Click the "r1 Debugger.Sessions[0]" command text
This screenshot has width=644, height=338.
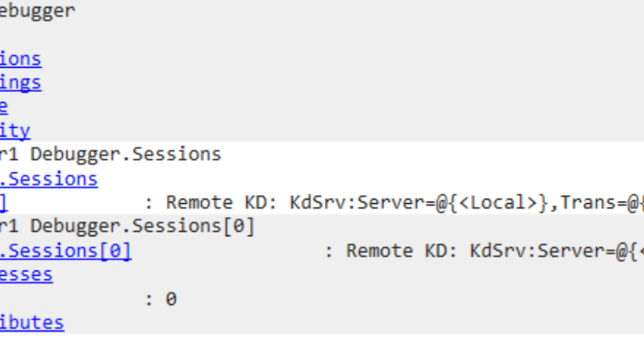coord(127,226)
